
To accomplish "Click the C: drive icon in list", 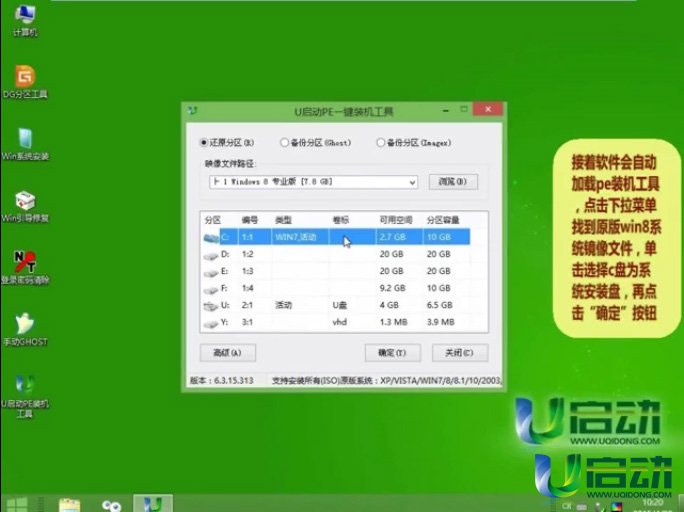I will click(x=211, y=237).
